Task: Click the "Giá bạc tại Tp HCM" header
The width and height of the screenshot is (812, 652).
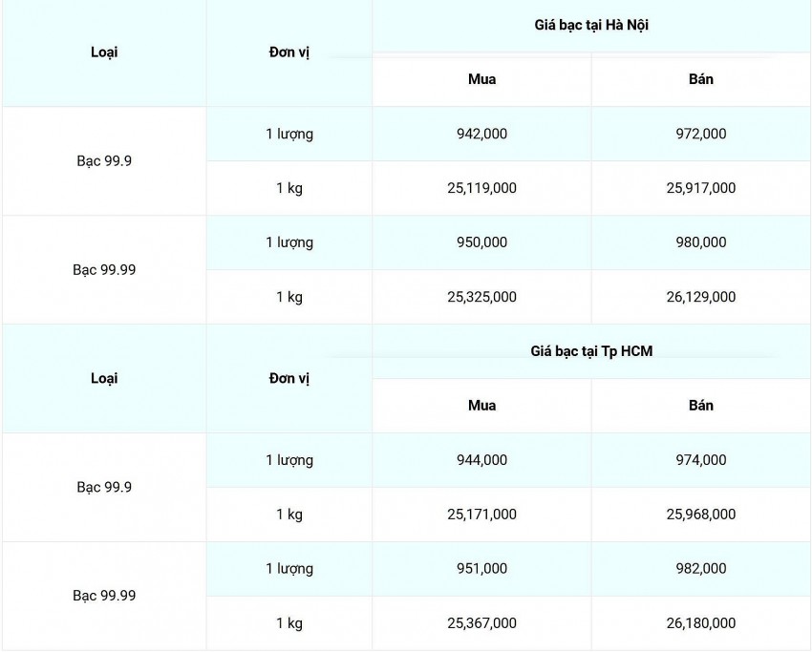Action: pyautogui.click(x=591, y=351)
